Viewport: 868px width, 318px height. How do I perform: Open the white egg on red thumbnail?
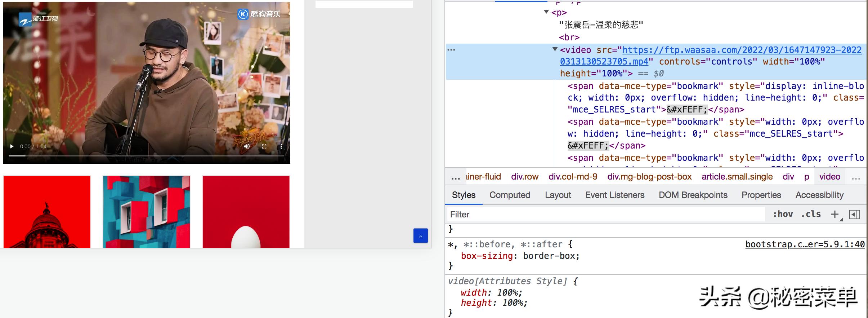(246, 212)
